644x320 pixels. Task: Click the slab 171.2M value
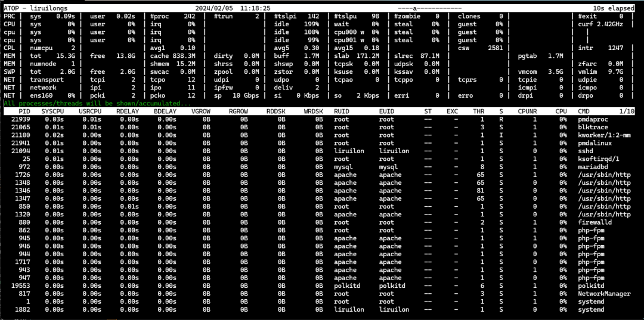357,56
